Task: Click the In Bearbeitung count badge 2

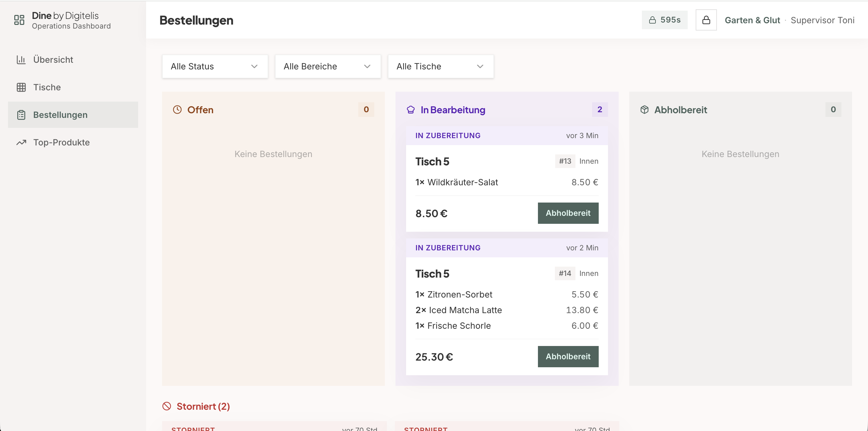Action: (600, 110)
